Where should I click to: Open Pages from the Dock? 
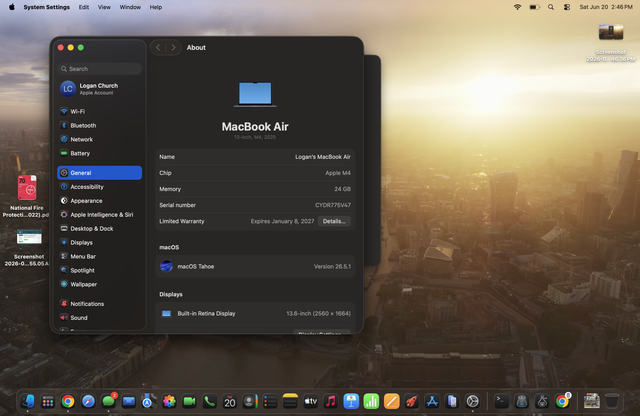pos(391,401)
